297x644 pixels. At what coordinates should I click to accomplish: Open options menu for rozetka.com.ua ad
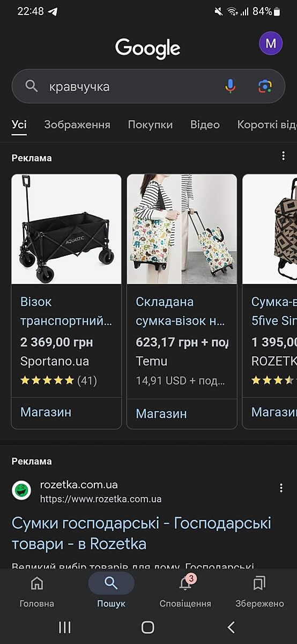[281, 488]
